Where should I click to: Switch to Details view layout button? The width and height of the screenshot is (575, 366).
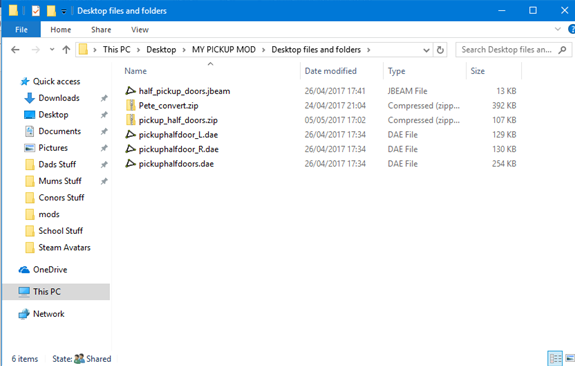tap(555, 358)
